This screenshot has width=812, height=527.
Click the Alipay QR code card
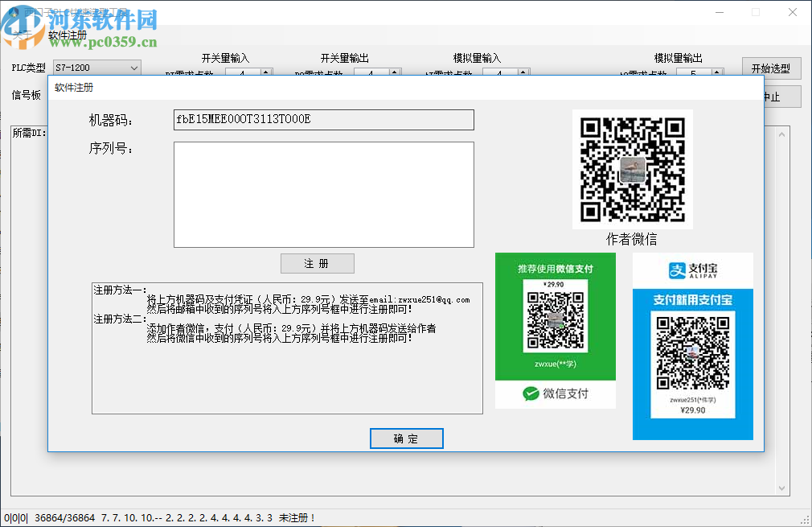pyautogui.click(x=692, y=346)
